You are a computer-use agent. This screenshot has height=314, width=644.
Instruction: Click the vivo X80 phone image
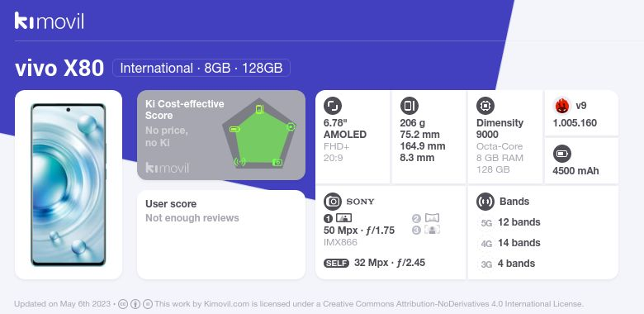(x=69, y=185)
